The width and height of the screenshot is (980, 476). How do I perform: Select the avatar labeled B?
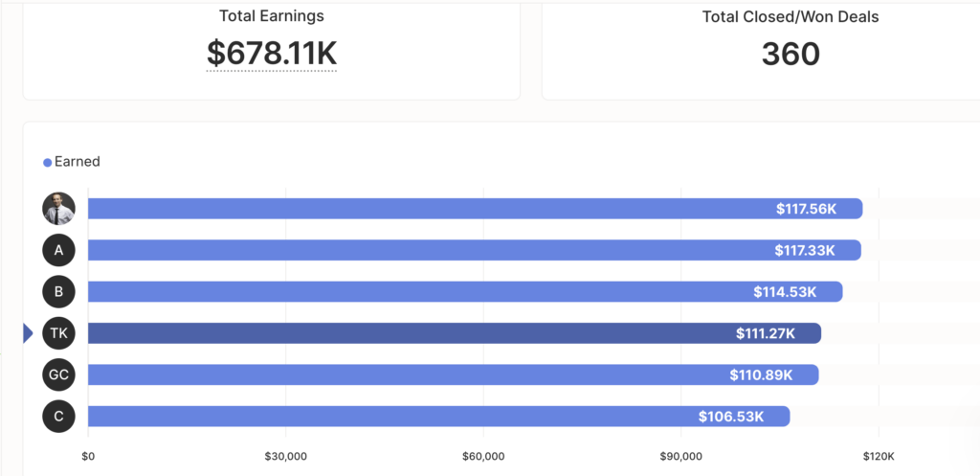[x=58, y=291]
